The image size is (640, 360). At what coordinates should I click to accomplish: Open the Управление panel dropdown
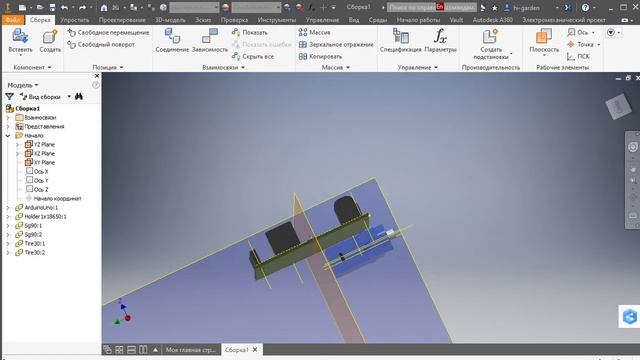418,67
